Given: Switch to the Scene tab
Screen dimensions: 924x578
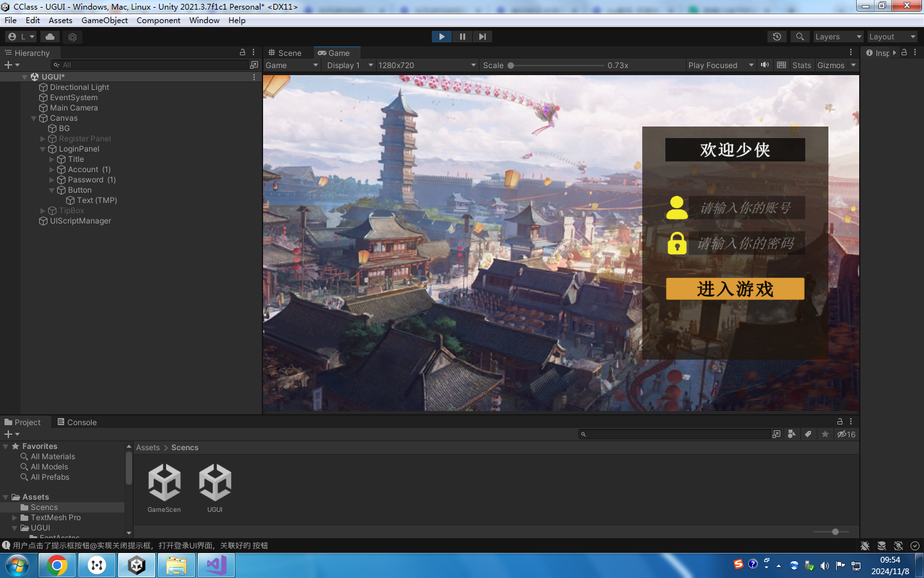Looking at the screenshot, I should click(285, 53).
